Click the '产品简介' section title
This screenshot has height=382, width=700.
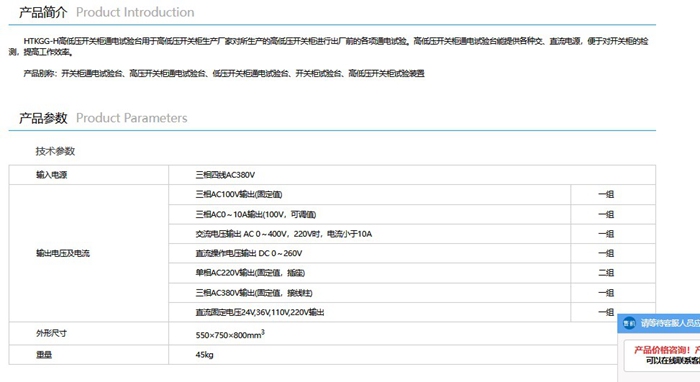[43, 12]
